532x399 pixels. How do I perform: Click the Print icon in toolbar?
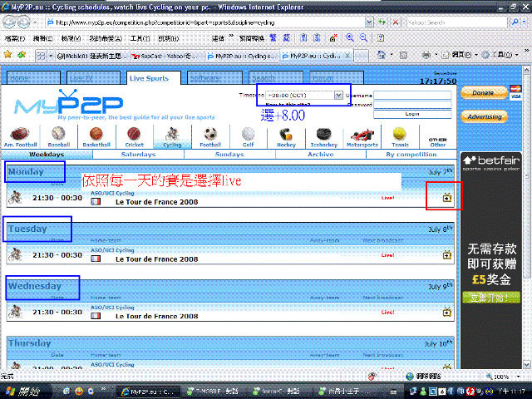[x=426, y=55]
